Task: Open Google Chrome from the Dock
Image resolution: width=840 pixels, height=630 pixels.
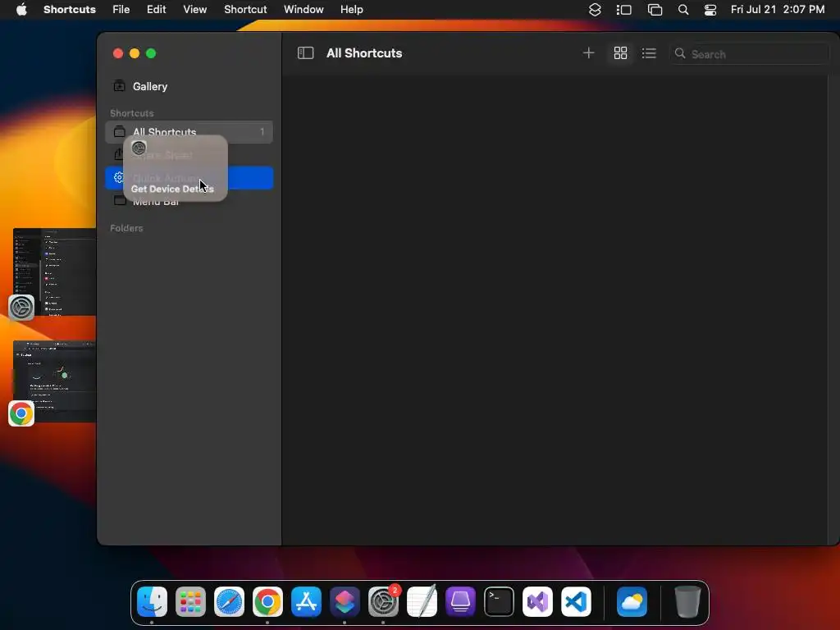Action: pyautogui.click(x=268, y=601)
